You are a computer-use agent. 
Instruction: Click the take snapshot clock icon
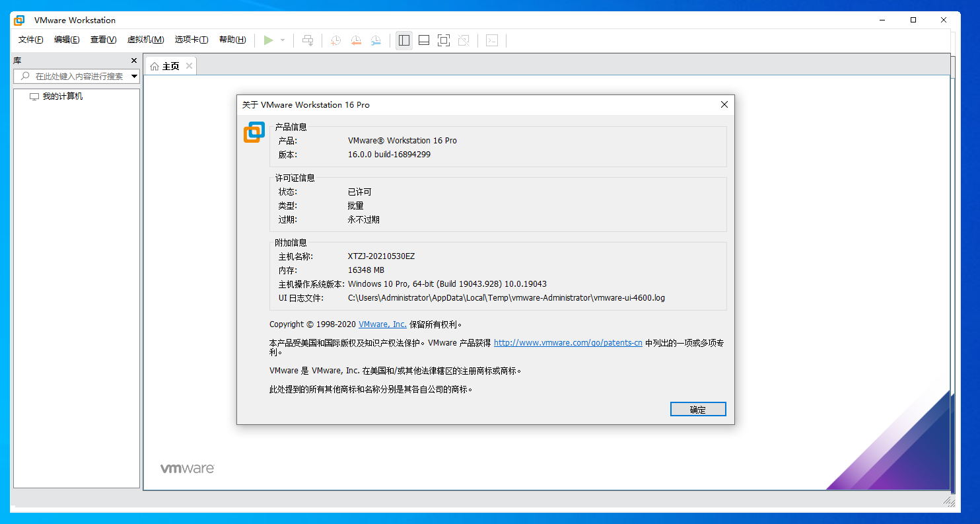[x=336, y=40]
